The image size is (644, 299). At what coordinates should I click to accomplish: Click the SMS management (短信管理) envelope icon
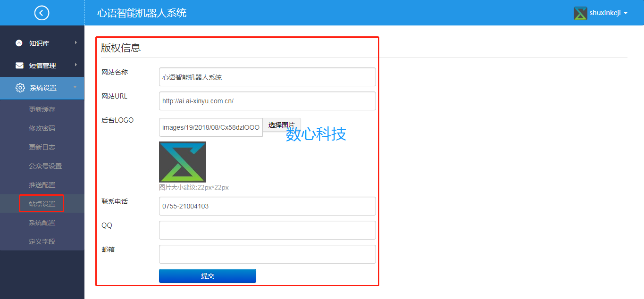[x=19, y=65]
